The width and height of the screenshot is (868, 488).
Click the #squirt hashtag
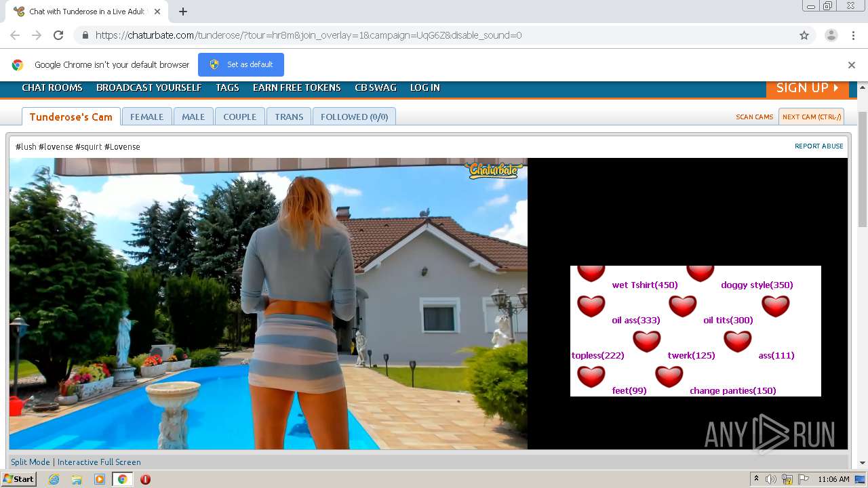tap(88, 146)
